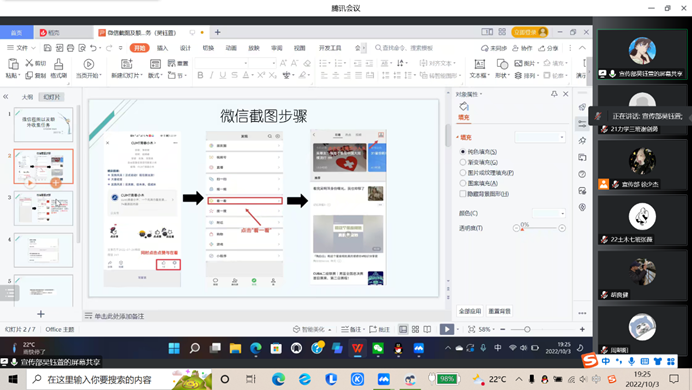692x390 pixels.
Task: Open the Design (设计) ribbon tab
Action: pyautogui.click(x=185, y=48)
